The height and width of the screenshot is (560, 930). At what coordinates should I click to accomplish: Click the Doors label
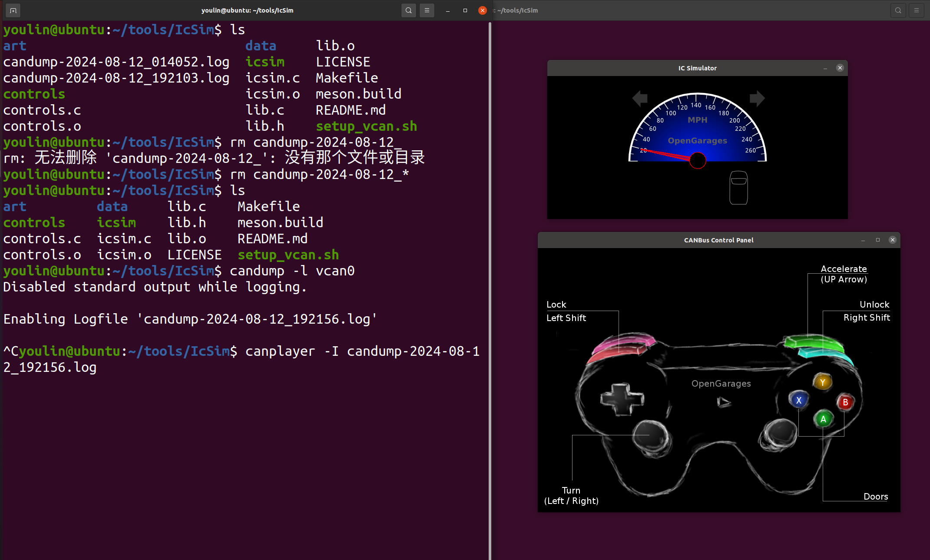pyautogui.click(x=876, y=497)
